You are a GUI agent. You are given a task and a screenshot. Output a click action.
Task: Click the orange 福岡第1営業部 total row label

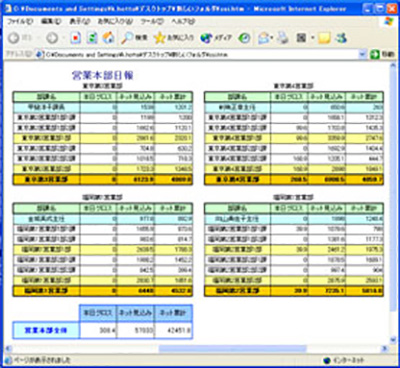46,291
